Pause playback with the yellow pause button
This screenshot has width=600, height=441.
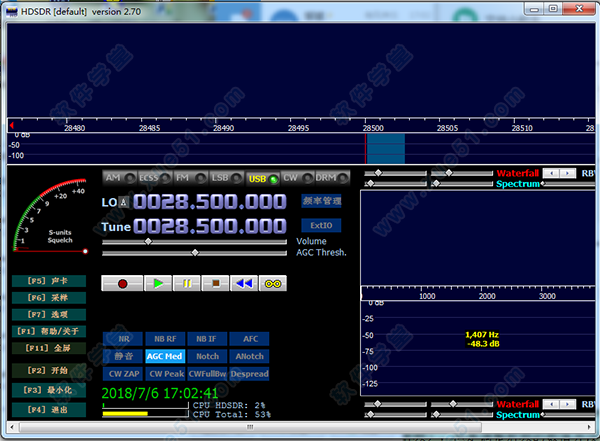tap(186, 284)
